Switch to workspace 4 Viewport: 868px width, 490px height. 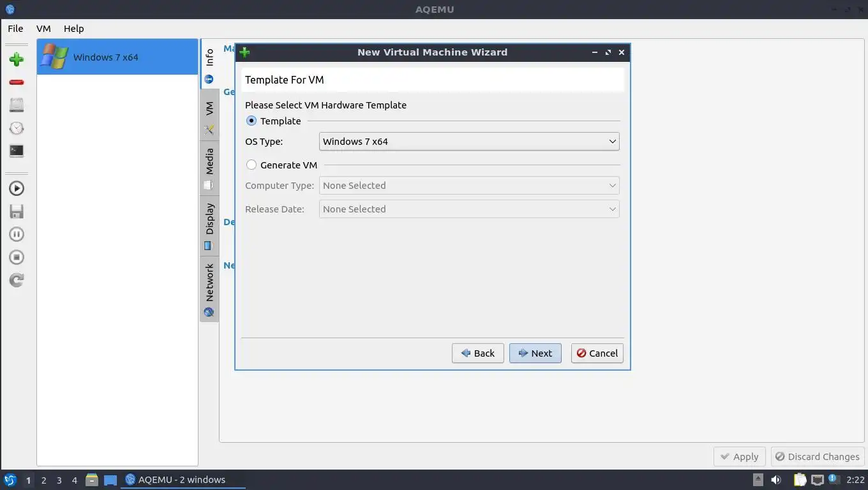[x=74, y=480]
